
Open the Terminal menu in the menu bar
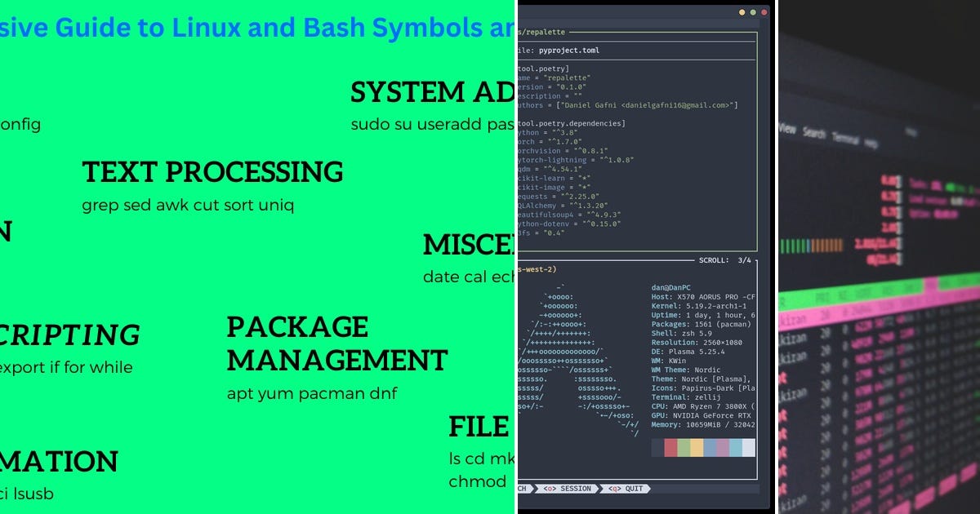844,138
